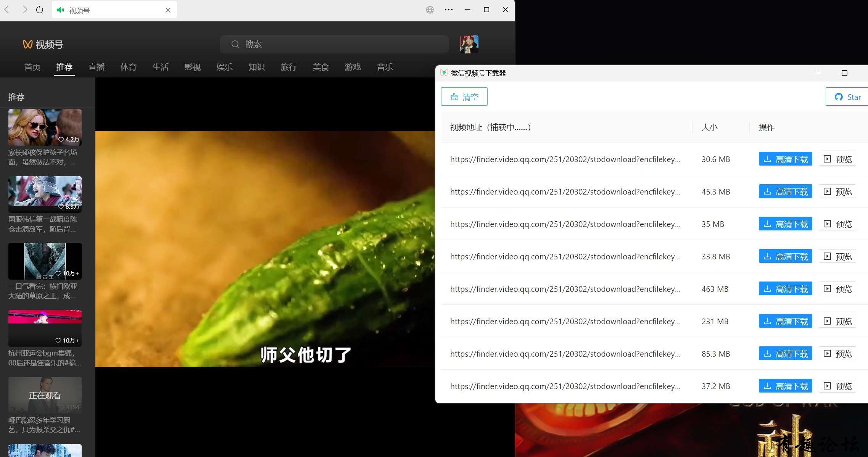Viewport: 868px width, 457px height.
Task: Preview the 463 MB video
Action: tap(837, 289)
